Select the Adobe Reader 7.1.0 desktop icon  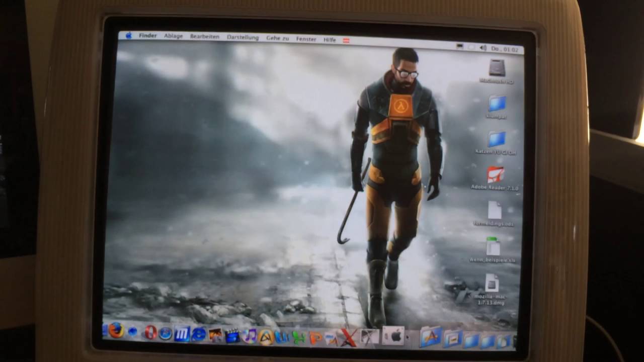click(495, 174)
